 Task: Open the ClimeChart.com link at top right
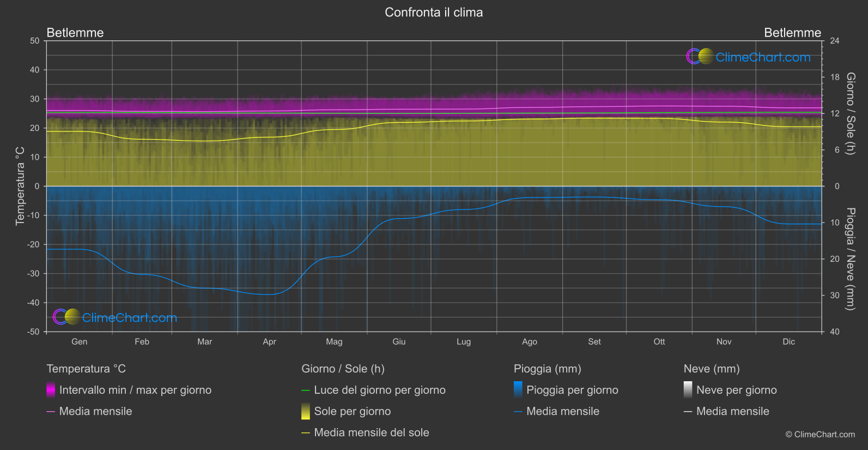tap(763, 57)
